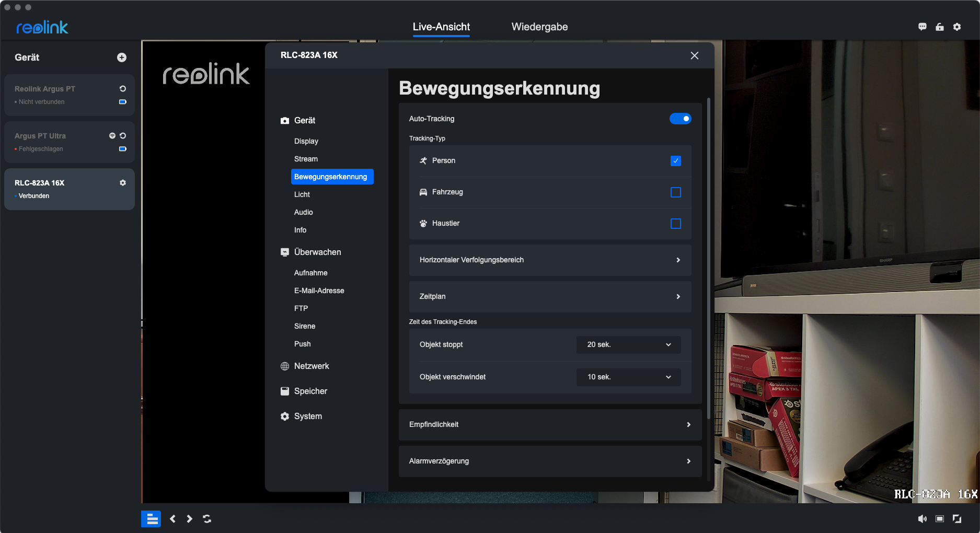Click the refresh icon for Reolink Argus PT
The height and width of the screenshot is (533, 980).
(123, 89)
